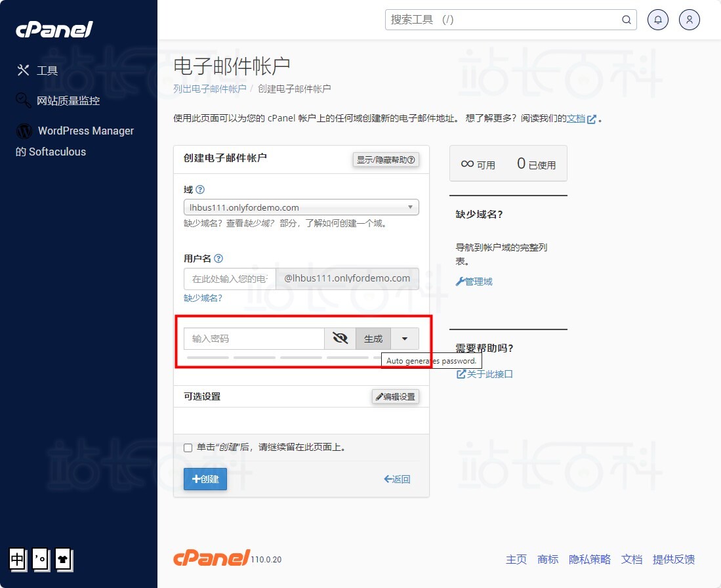Click the +创建 create button
This screenshot has width=721, height=588.
[205, 479]
